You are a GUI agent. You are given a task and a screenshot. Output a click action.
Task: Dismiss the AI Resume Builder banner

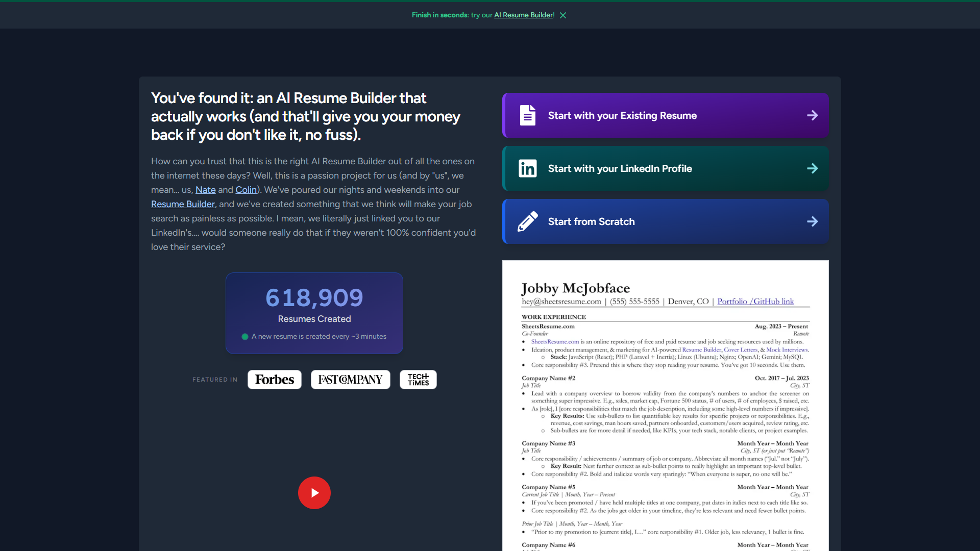(x=563, y=15)
